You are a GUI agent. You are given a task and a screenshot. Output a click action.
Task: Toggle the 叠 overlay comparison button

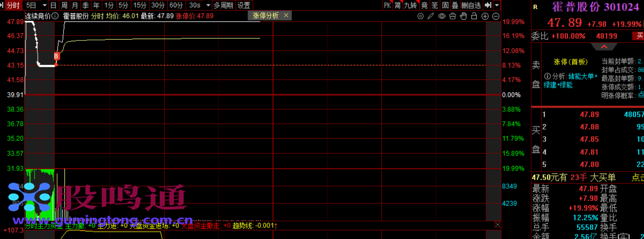click(455, 6)
